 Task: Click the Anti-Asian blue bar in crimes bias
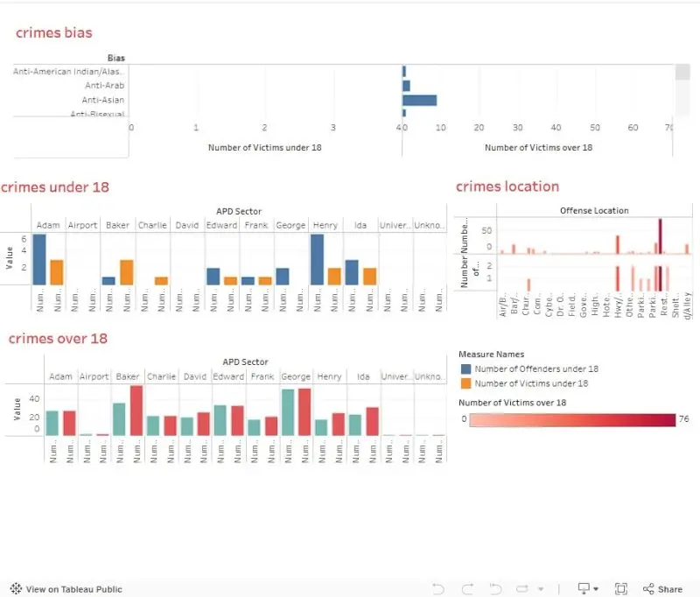coord(420,100)
